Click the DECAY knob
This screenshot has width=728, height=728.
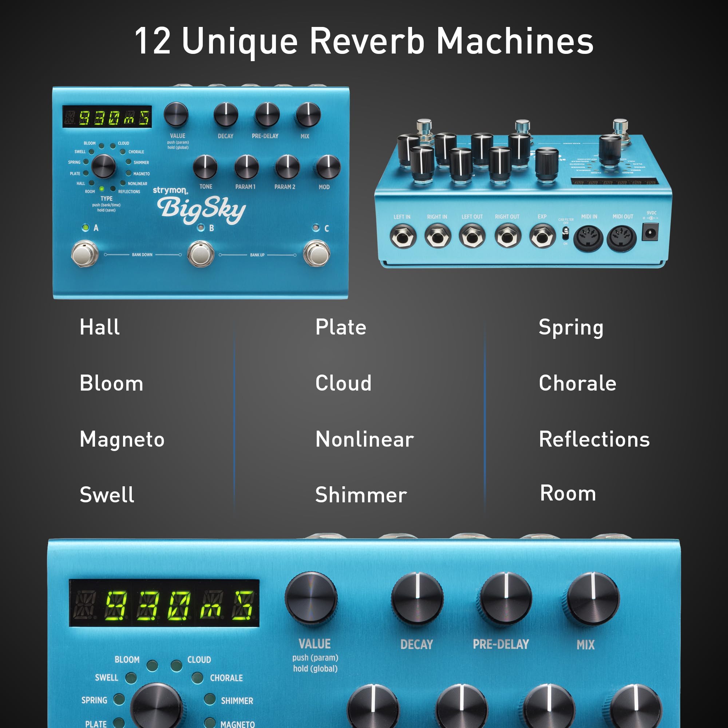tap(226, 114)
